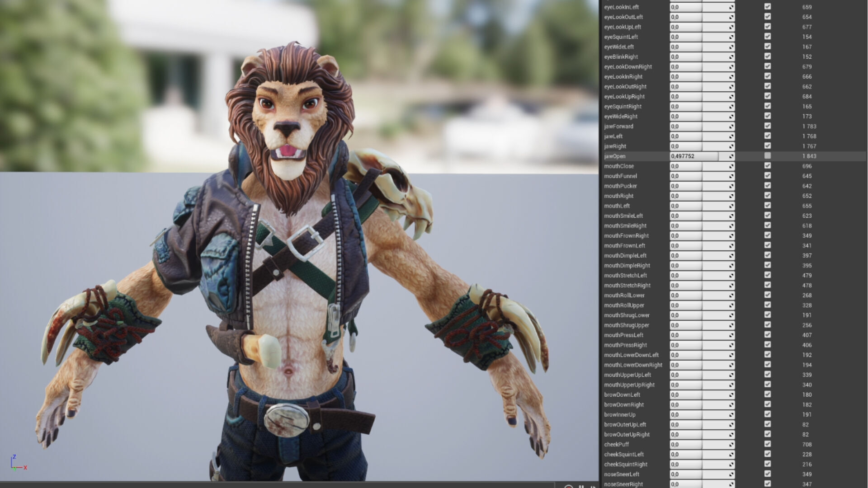Image resolution: width=868 pixels, height=488 pixels.
Task: Click the spin arrow icon on jawOpen value
Action: pos(731,156)
